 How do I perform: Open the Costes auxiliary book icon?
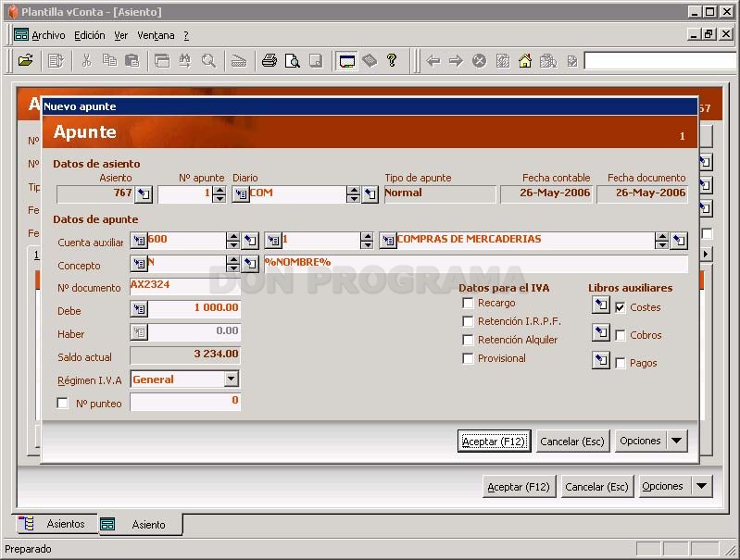[601, 305]
